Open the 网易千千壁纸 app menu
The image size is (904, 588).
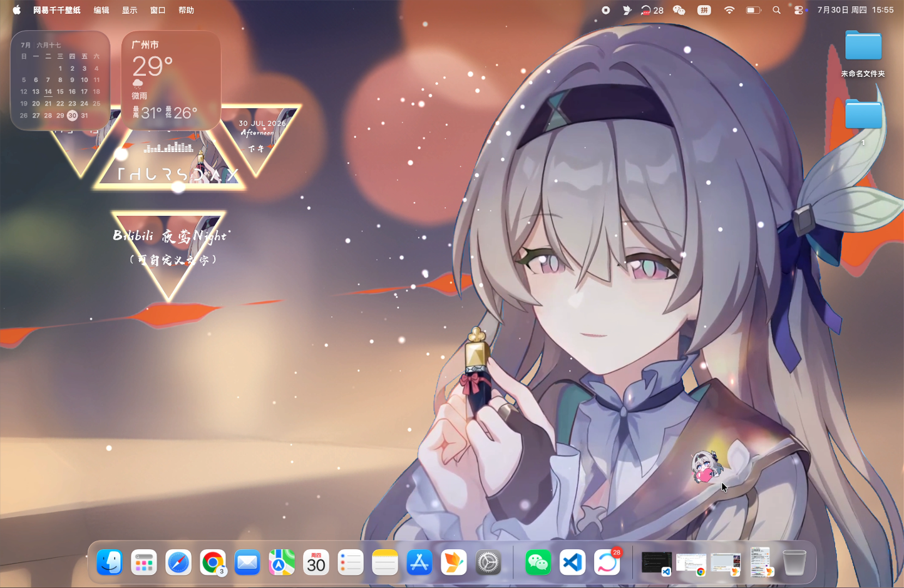[57, 10]
